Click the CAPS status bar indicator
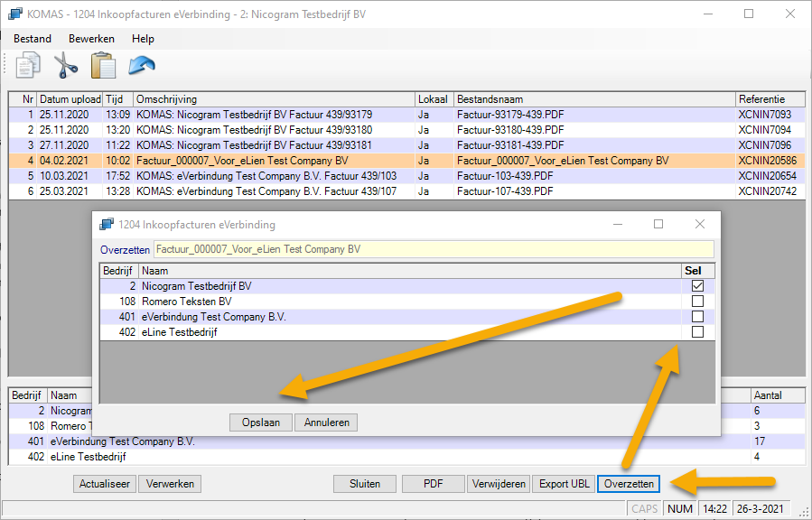This screenshot has height=520, width=812. coord(644,509)
